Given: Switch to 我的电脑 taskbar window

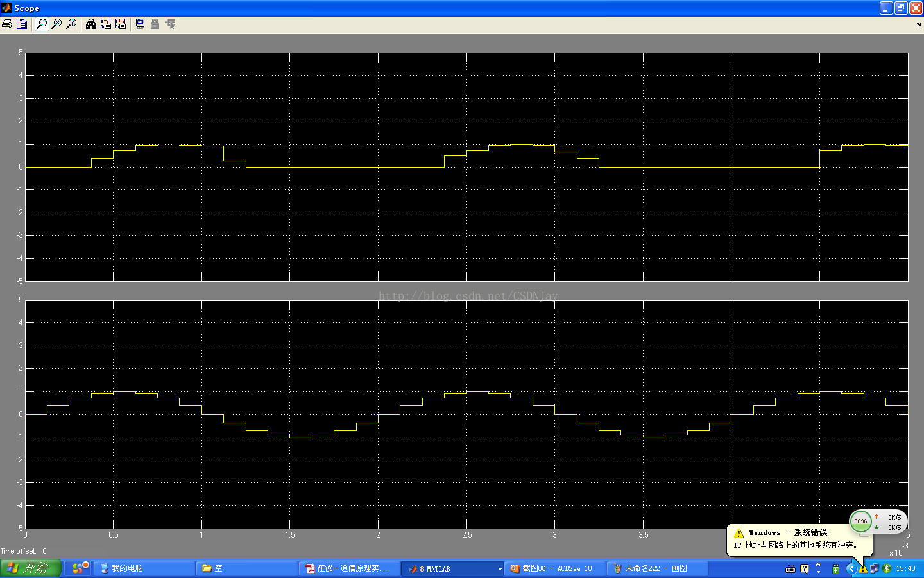Looking at the screenshot, I should click(x=144, y=568).
